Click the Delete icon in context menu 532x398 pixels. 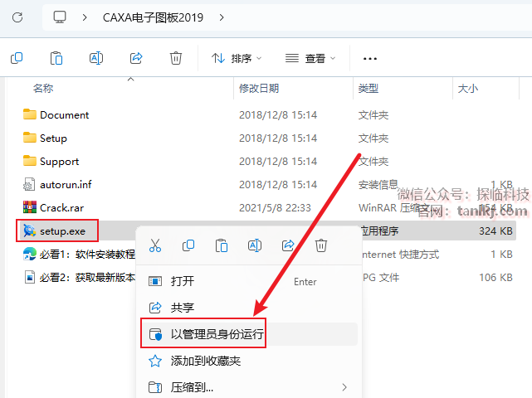(321, 245)
